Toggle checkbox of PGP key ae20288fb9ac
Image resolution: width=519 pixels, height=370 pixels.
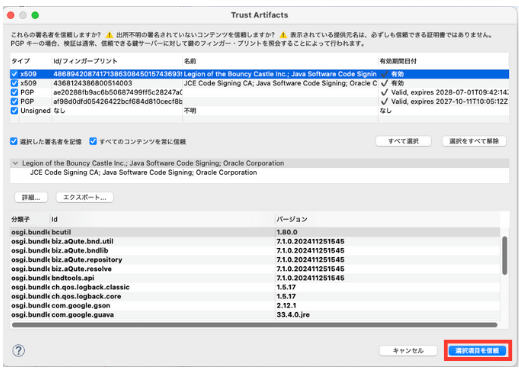(14, 92)
